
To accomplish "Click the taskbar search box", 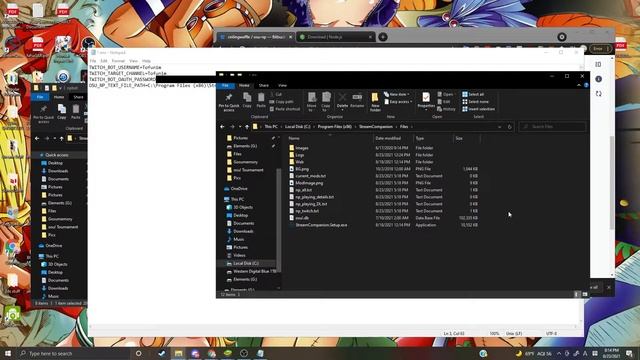I will tap(73, 353).
